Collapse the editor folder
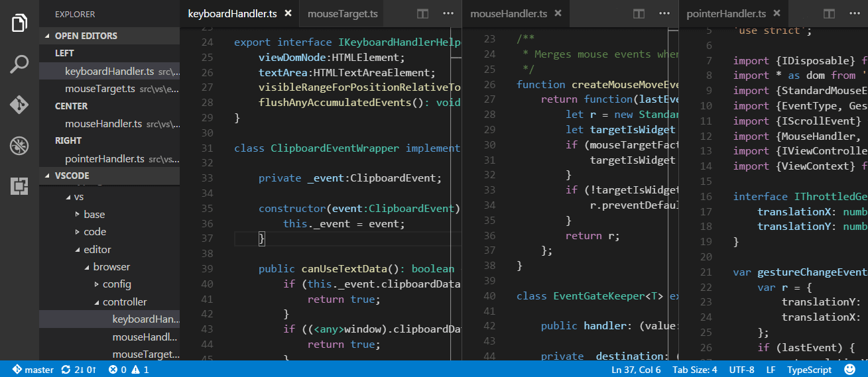 click(109, 250)
